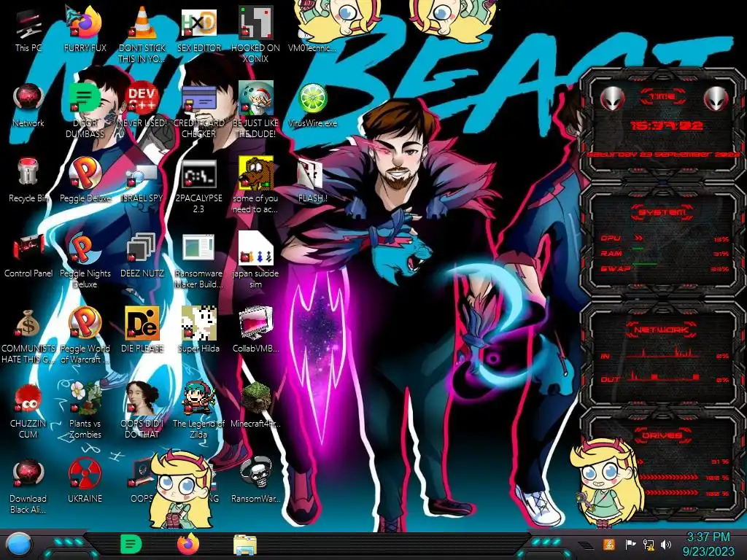The width and height of the screenshot is (747, 560).
Task: Open Control Panel desktop icon
Action: coord(28,256)
